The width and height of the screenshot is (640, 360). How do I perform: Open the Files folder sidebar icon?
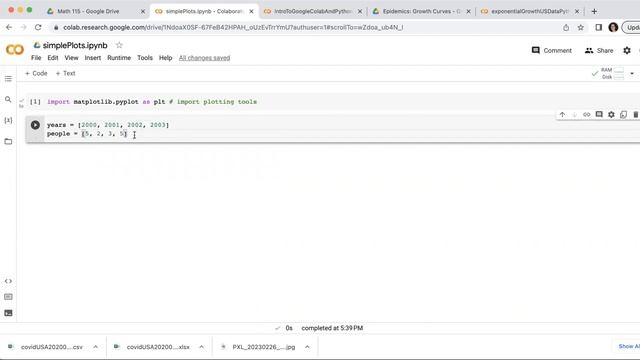[8, 141]
